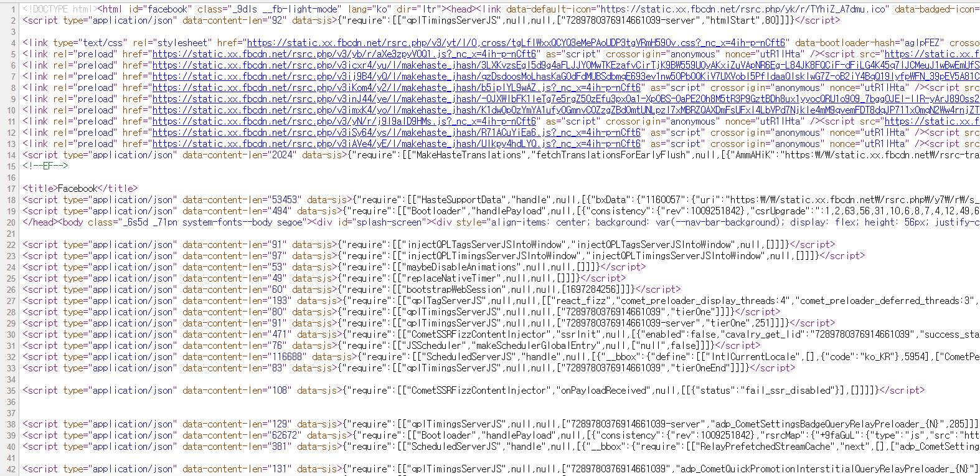Click line number 20 in the gutter
Image resolution: width=980 pixels, height=476 pixels.
11,222
